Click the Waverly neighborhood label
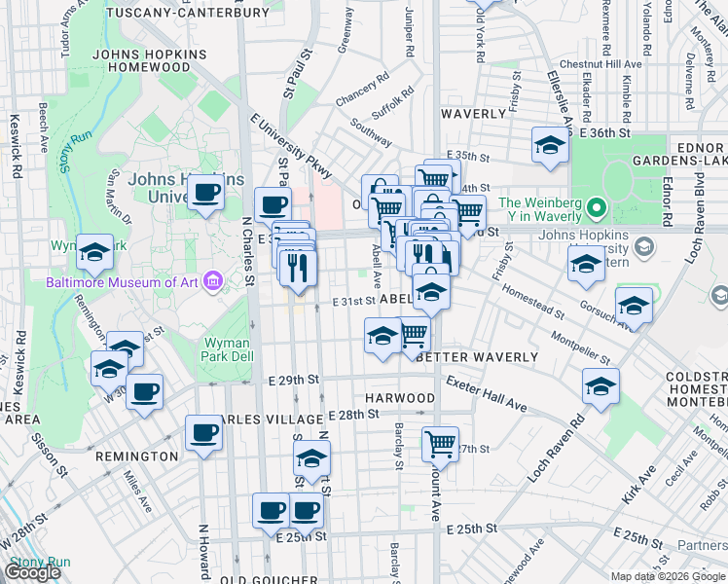 (x=473, y=114)
